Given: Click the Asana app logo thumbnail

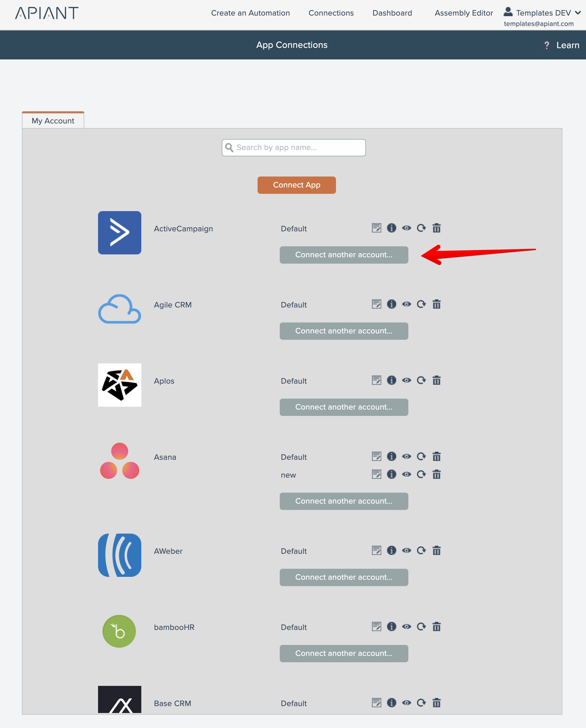Looking at the screenshot, I should click(119, 461).
